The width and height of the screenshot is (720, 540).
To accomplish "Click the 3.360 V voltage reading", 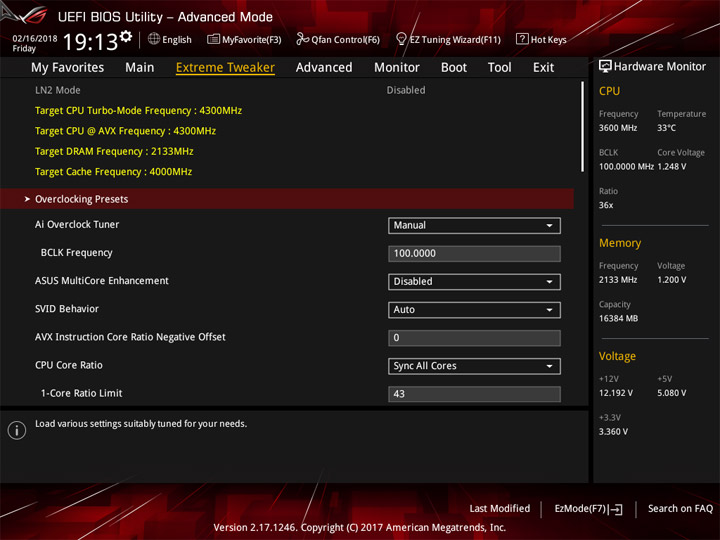I will [x=613, y=432].
